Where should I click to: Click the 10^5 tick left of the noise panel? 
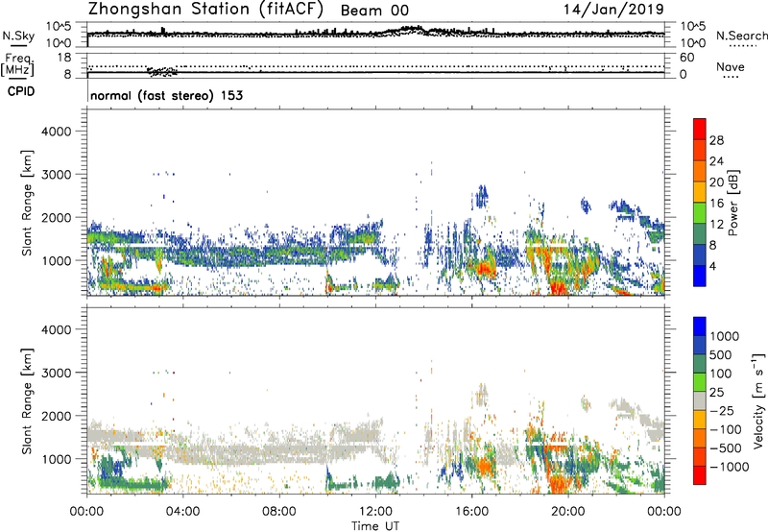pos(58,26)
